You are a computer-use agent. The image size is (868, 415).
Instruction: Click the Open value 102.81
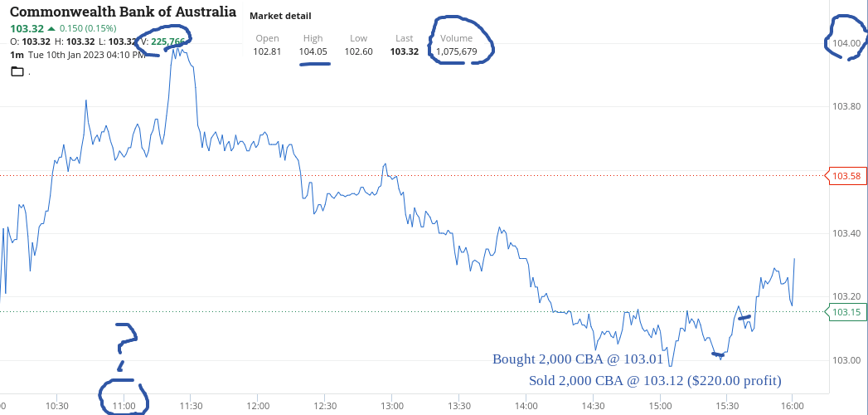coord(268,51)
